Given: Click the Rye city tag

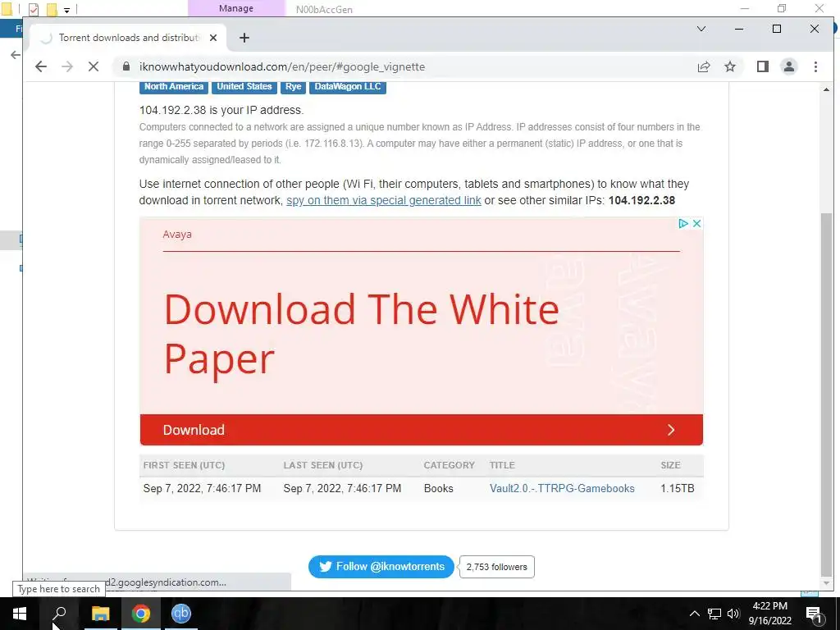Looking at the screenshot, I should [x=293, y=87].
